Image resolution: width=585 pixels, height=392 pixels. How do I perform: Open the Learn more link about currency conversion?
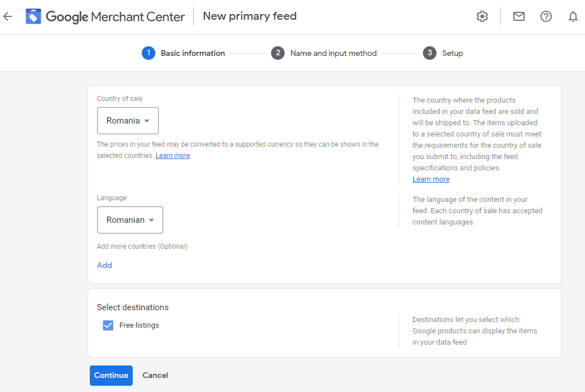click(172, 155)
